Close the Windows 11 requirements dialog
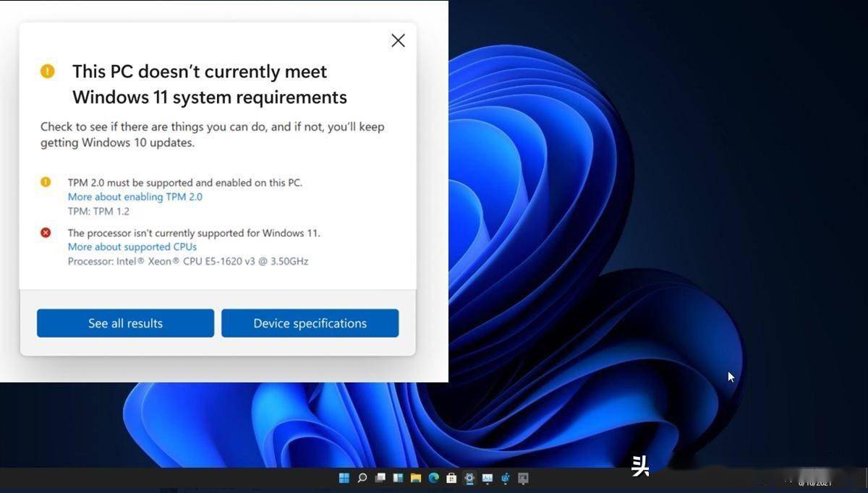868x493 pixels. tap(398, 40)
